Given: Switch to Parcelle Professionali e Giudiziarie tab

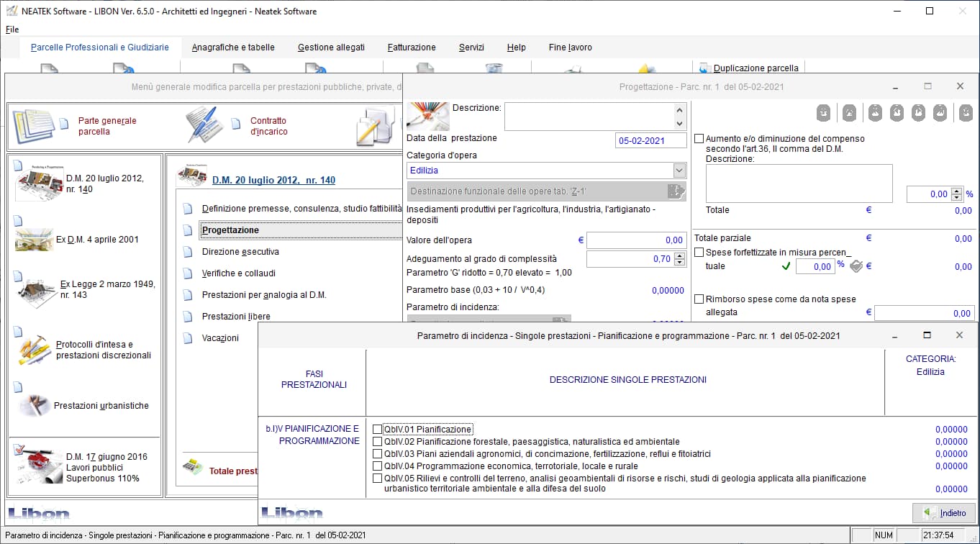Looking at the screenshot, I should (100, 47).
